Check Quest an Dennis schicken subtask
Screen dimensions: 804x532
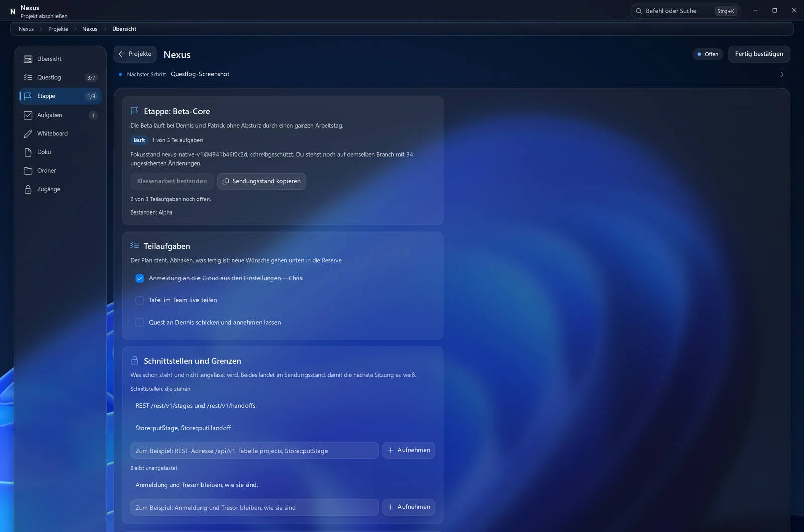140,323
